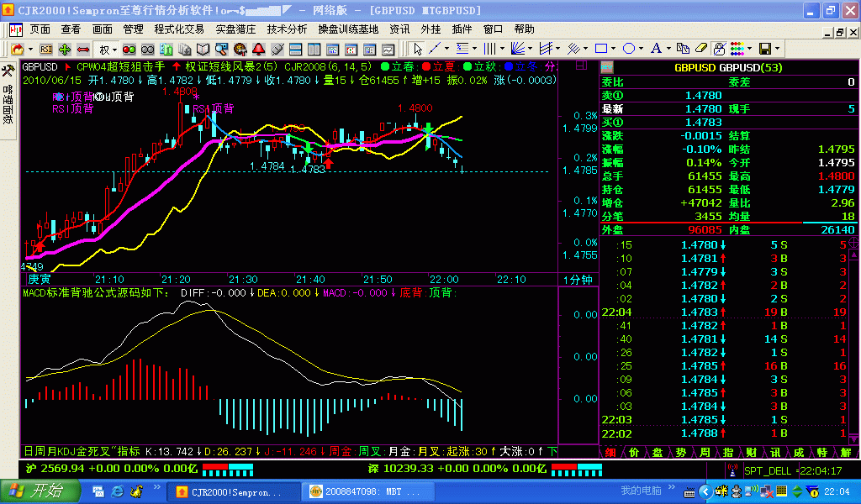861x504 pixels.
Task: Expand hidden system tray icons arrow
Action: [705, 492]
